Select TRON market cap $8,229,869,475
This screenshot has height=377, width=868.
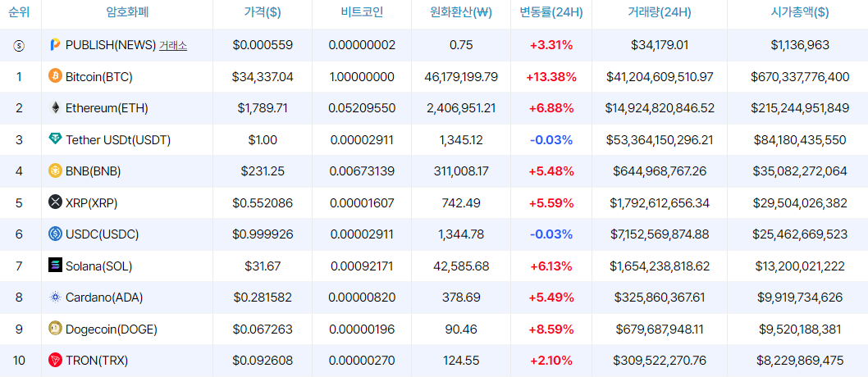[800, 361]
